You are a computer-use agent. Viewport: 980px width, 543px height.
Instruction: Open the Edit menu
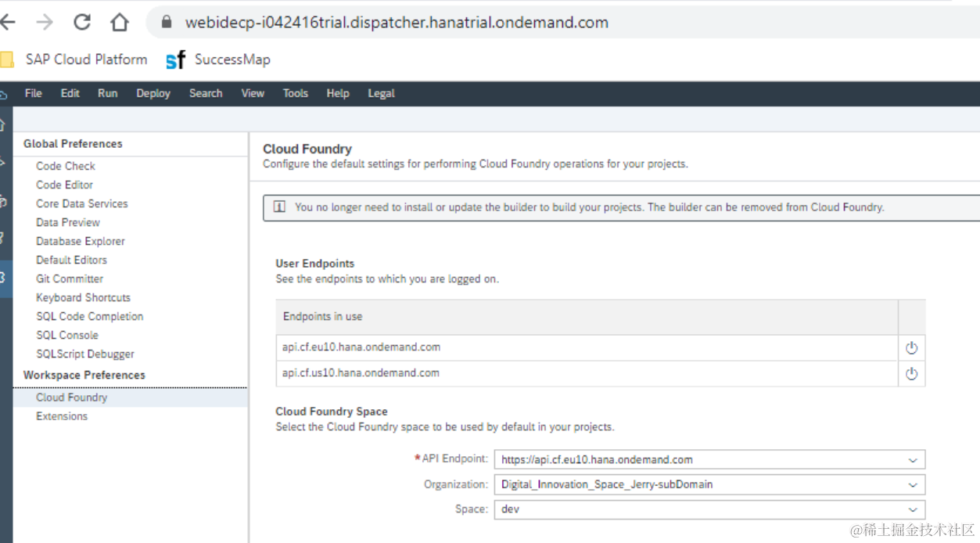pyautogui.click(x=70, y=93)
